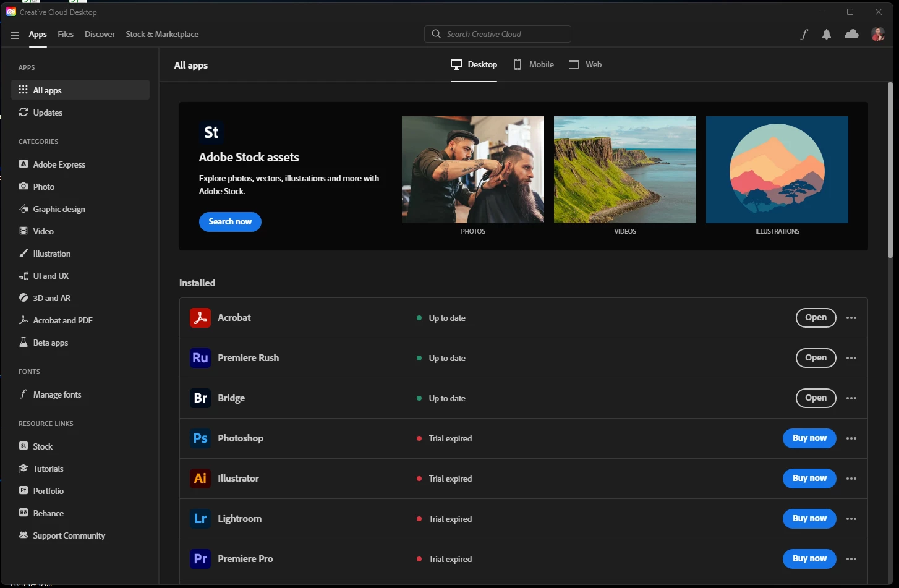Viewport: 899px width, 588px height.
Task: Click the fonts icon in top bar
Action: [x=804, y=35]
